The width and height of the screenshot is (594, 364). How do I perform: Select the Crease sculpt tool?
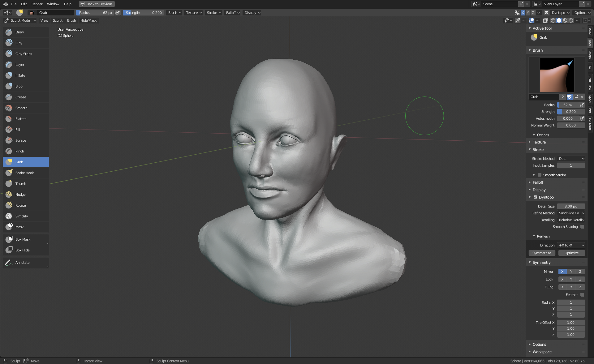tap(21, 97)
